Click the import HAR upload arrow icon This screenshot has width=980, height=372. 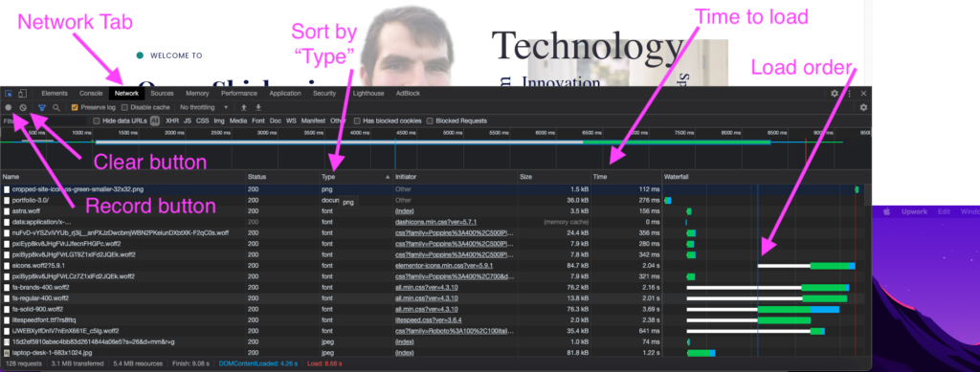point(244,107)
